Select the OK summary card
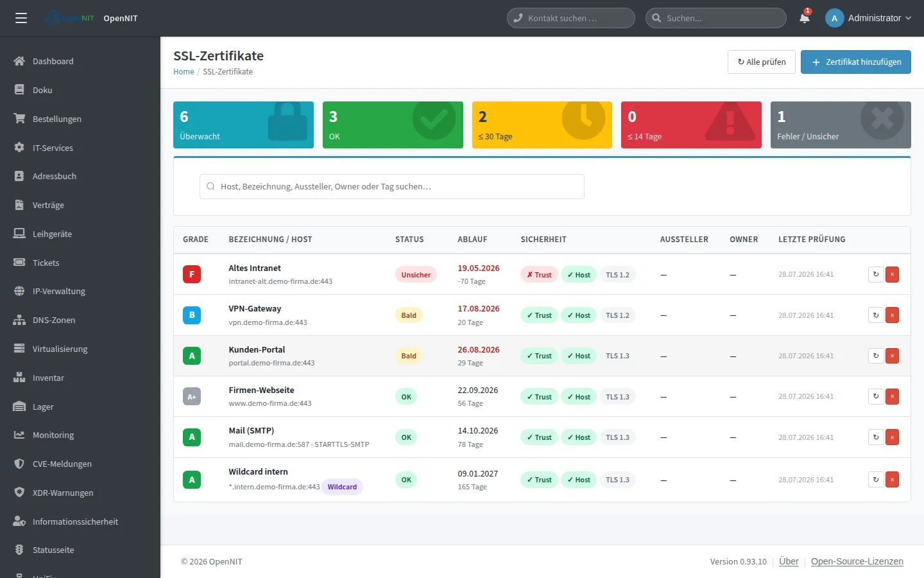 393,125
